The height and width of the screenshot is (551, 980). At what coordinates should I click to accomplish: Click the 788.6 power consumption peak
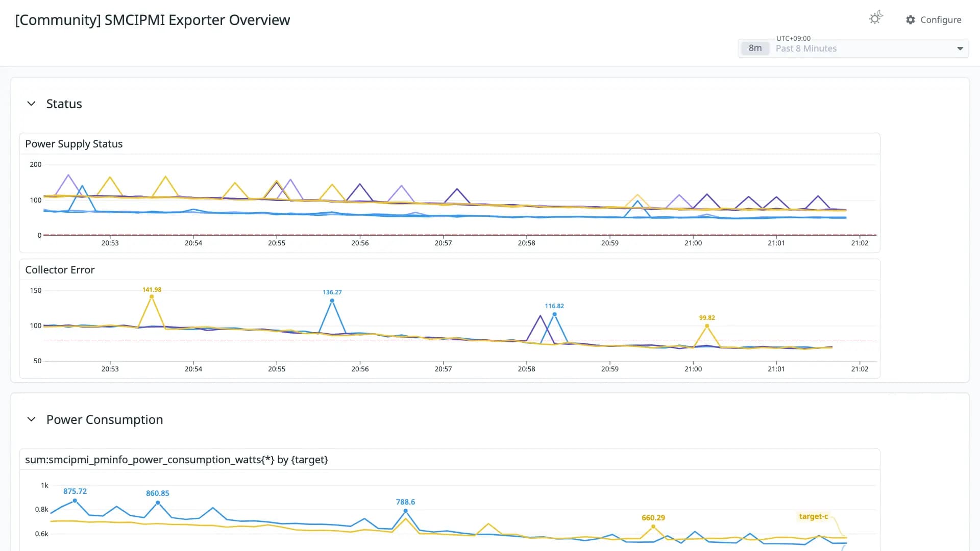tap(406, 511)
